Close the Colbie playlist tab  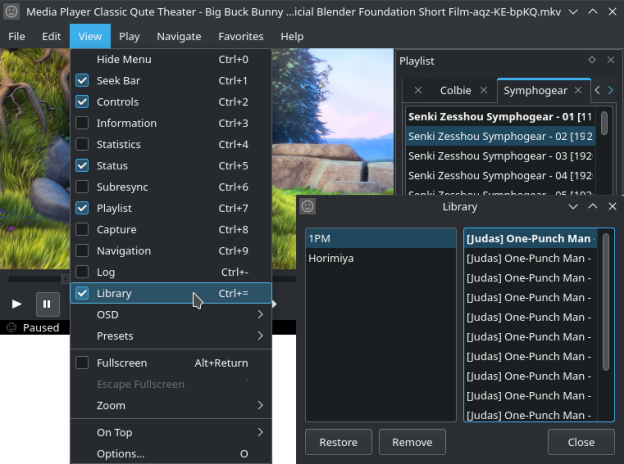(482, 91)
